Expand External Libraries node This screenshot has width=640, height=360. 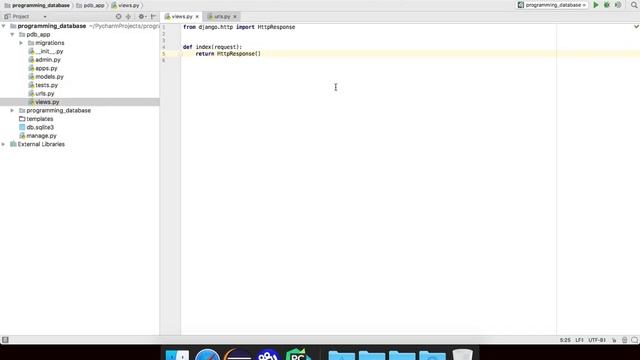tap(4, 144)
